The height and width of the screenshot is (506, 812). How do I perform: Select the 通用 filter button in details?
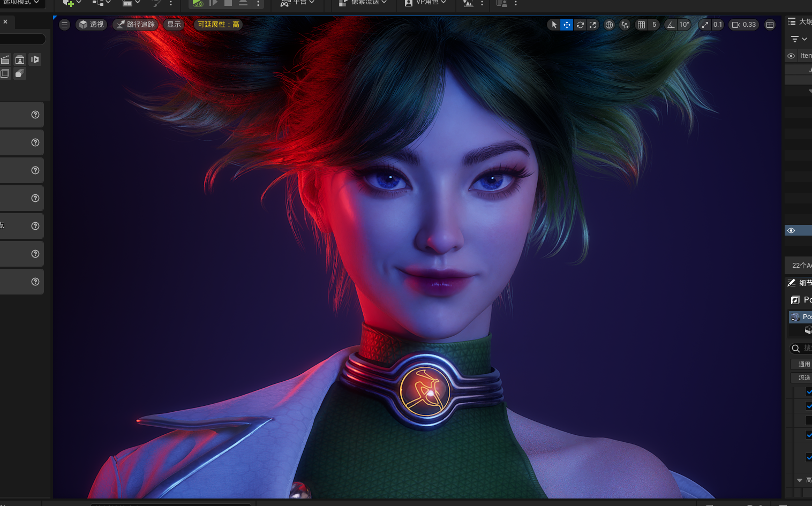click(x=802, y=364)
